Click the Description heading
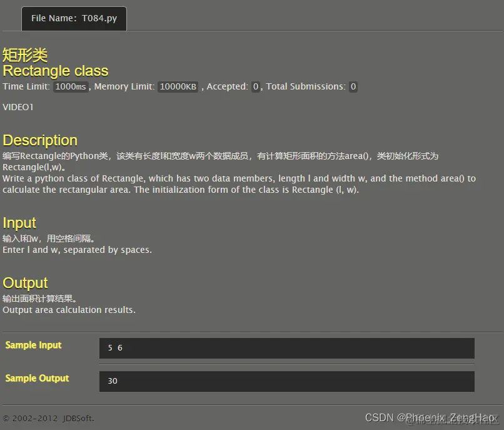504x430 pixels. click(x=40, y=140)
